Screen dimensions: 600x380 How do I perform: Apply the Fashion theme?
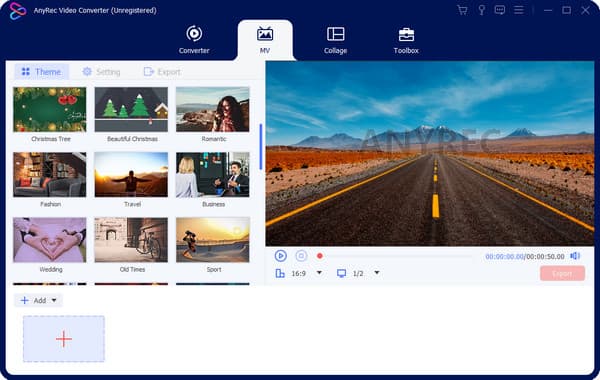point(50,175)
